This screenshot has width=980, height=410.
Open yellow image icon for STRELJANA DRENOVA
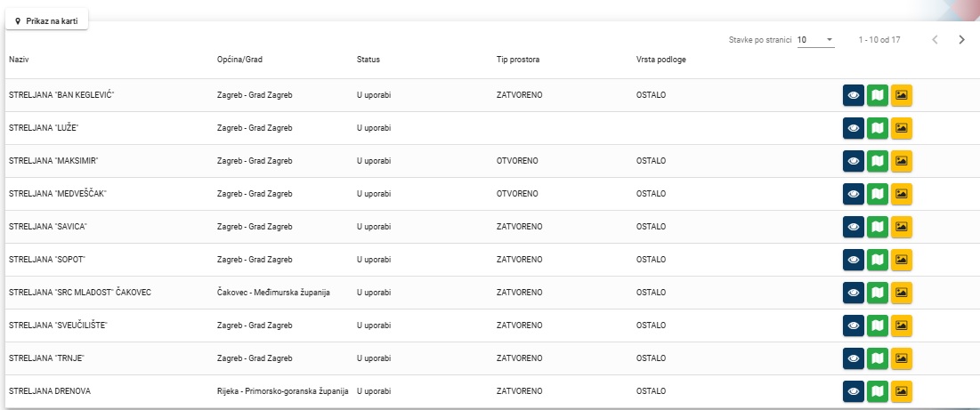(902, 391)
